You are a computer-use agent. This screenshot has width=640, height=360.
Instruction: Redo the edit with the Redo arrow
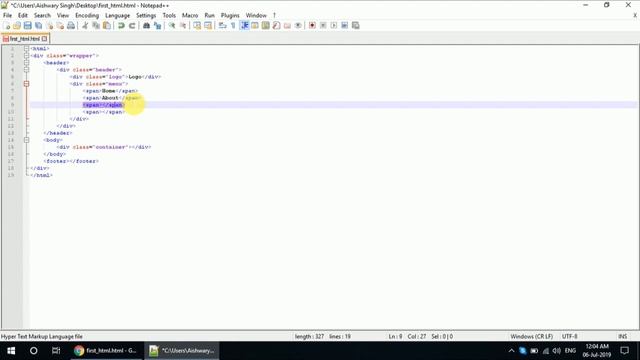[x=132, y=26]
